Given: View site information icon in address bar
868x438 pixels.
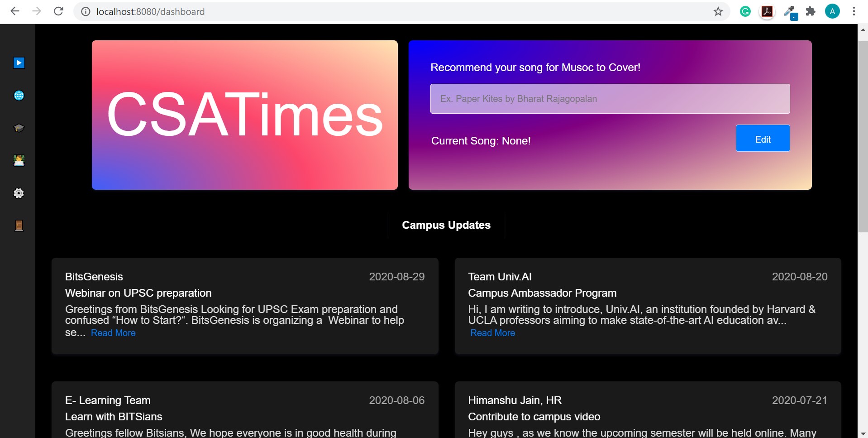Looking at the screenshot, I should pos(86,11).
